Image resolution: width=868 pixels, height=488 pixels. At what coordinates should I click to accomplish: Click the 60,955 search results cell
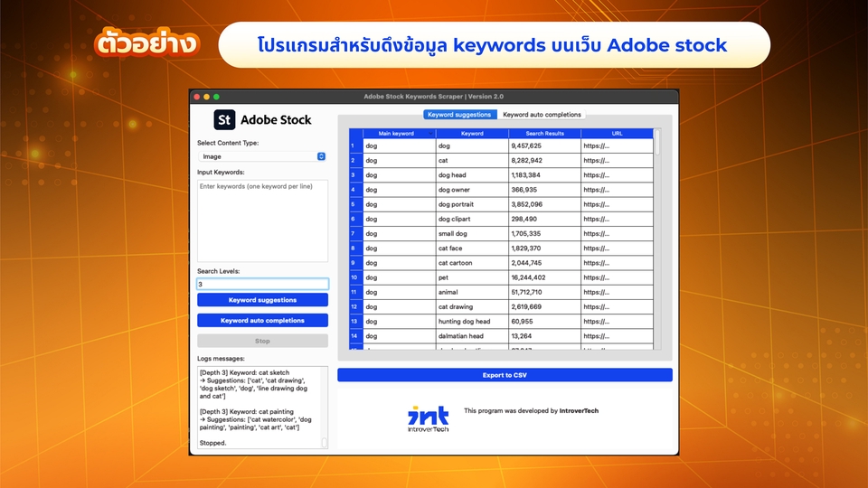544,322
